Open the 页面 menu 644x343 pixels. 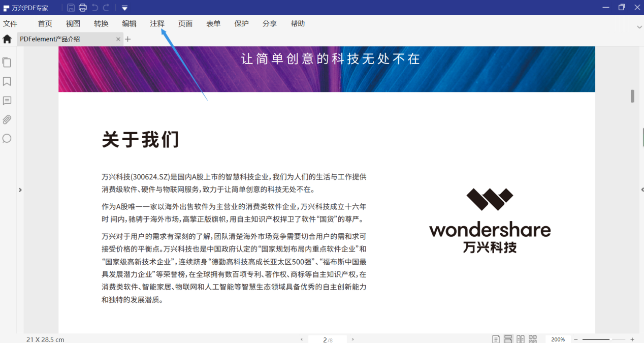click(185, 24)
